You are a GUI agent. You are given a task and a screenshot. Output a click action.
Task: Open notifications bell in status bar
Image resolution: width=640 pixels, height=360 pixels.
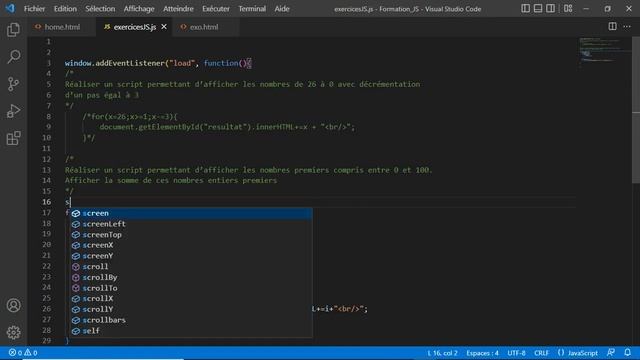(x=627, y=353)
